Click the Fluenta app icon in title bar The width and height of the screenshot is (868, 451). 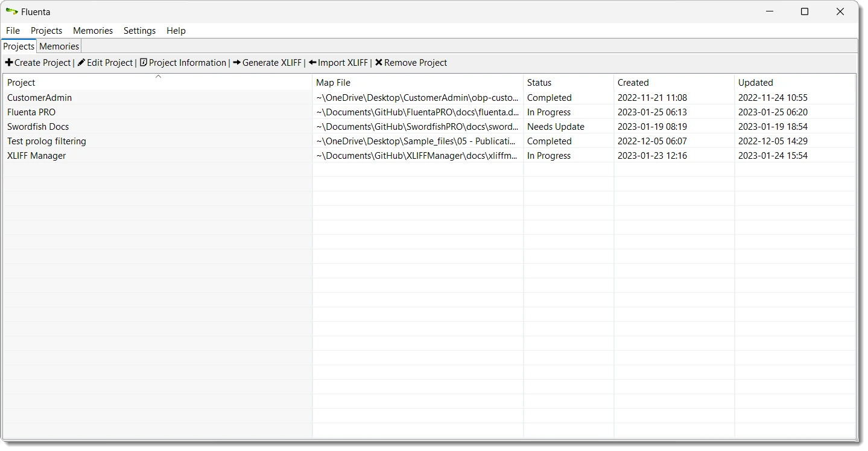(11, 11)
